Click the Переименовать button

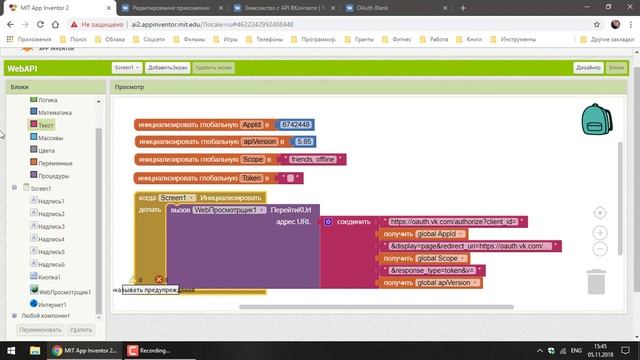(40, 329)
